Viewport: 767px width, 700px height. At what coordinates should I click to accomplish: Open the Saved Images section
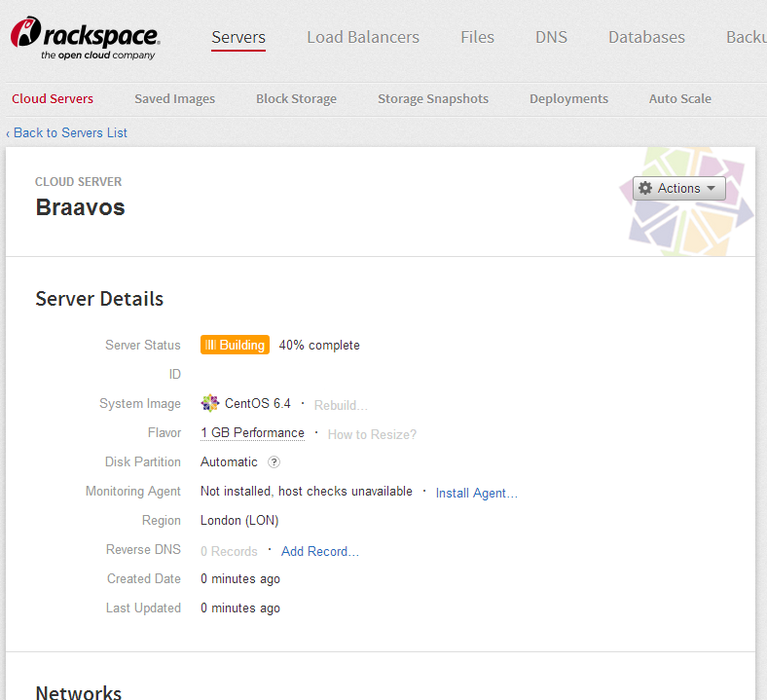point(174,98)
